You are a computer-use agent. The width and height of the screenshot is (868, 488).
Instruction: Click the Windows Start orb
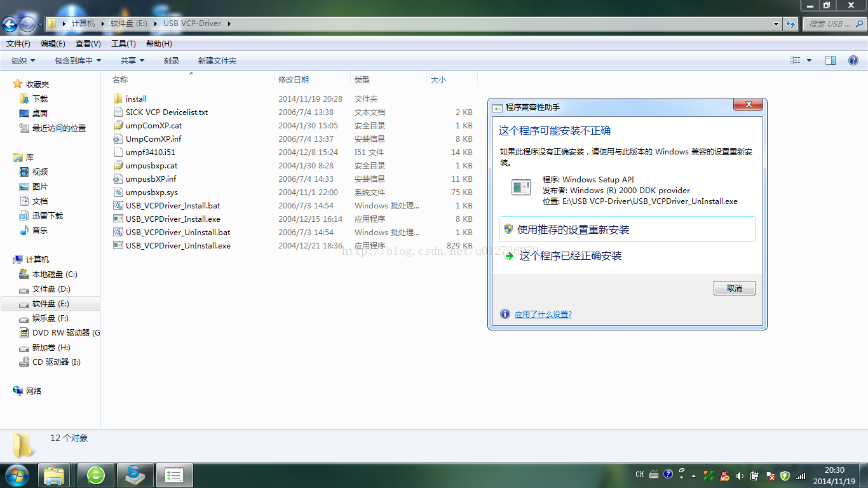click(17, 475)
